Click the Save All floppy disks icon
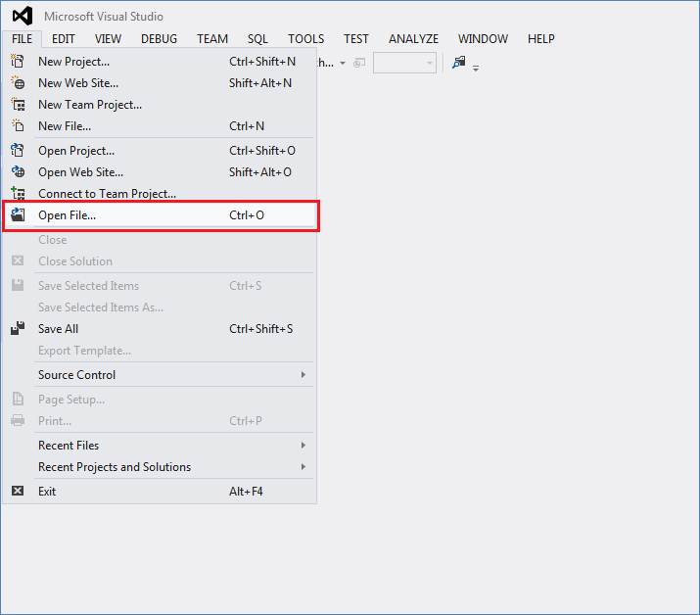Image resolution: width=700 pixels, height=615 pixels. [x=18, y=328]
